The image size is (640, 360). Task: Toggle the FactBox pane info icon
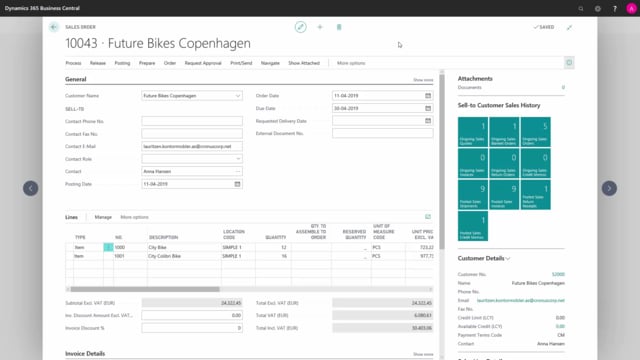coord(569,63)
